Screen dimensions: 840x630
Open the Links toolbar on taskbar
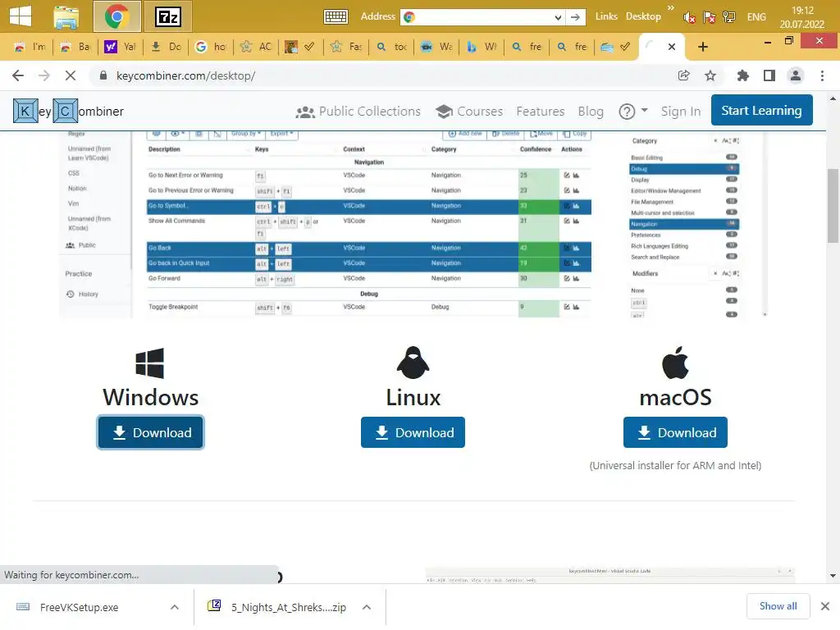606,16
